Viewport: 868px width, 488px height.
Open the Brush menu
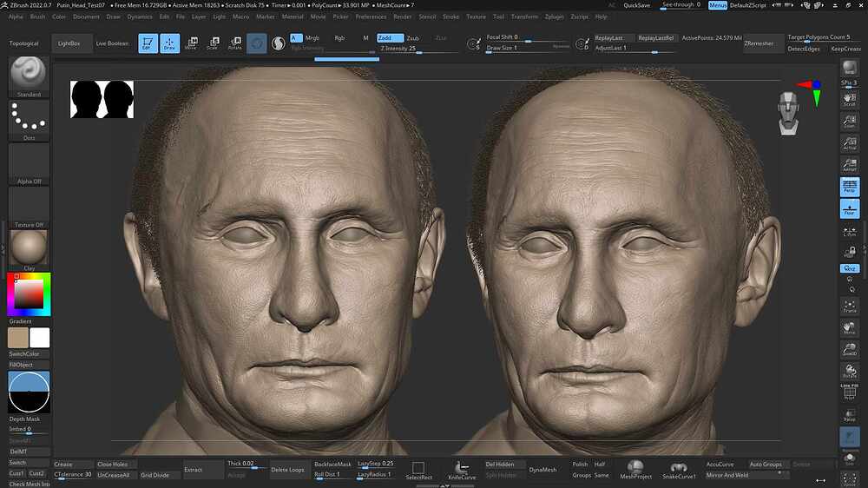[37, 16]
